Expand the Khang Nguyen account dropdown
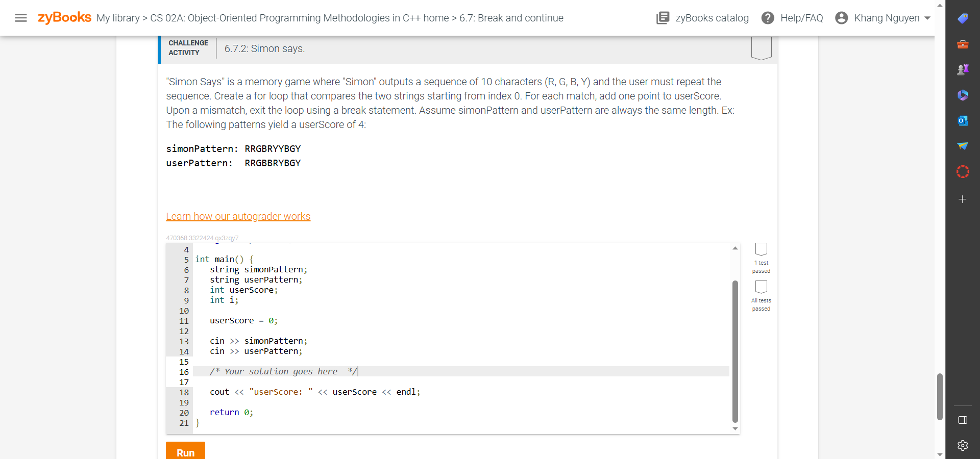 point(883,18)
